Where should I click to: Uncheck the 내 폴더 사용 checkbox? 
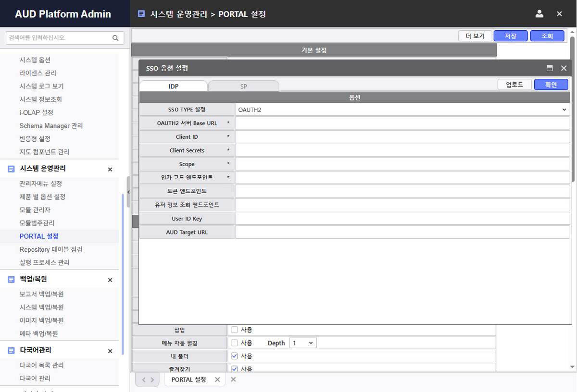click(x=235, y=356)
